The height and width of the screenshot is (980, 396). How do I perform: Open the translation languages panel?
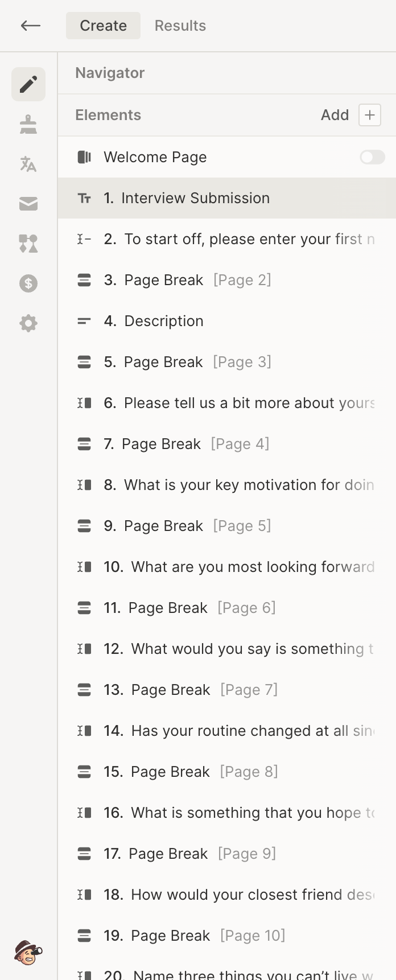click(x=28, y=164)
